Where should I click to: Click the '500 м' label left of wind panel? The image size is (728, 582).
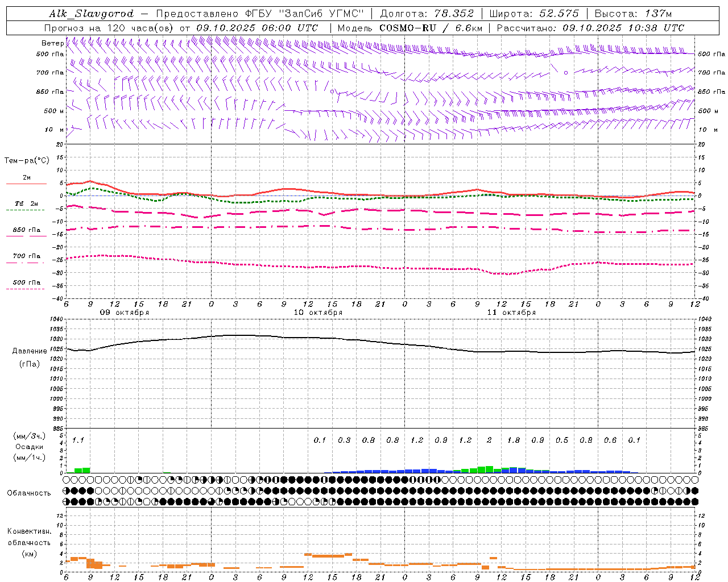click(54, 111)
